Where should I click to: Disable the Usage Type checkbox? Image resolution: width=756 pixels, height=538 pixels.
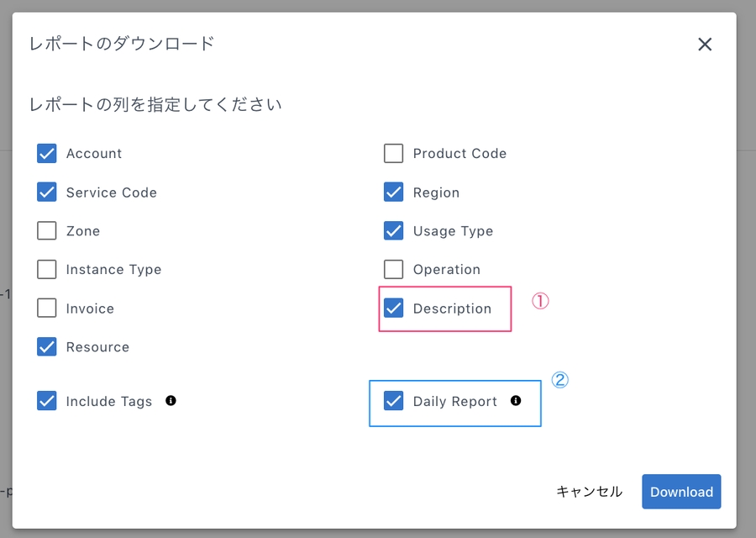click(393, 231)
